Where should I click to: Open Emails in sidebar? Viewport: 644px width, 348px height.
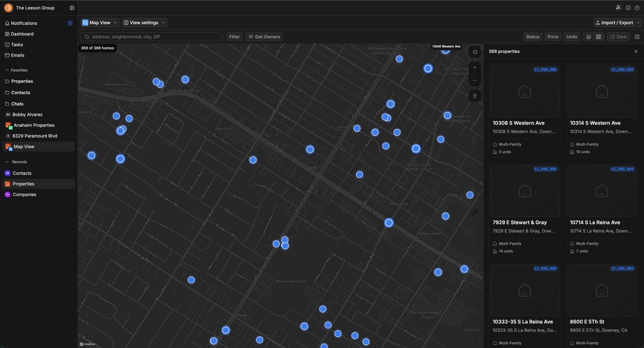coord(39,55)
